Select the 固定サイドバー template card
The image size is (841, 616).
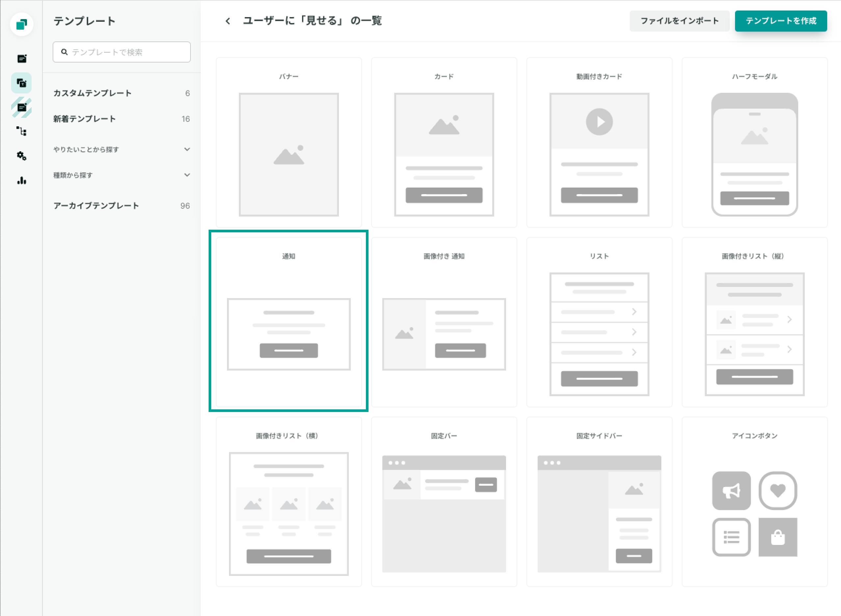599,501
